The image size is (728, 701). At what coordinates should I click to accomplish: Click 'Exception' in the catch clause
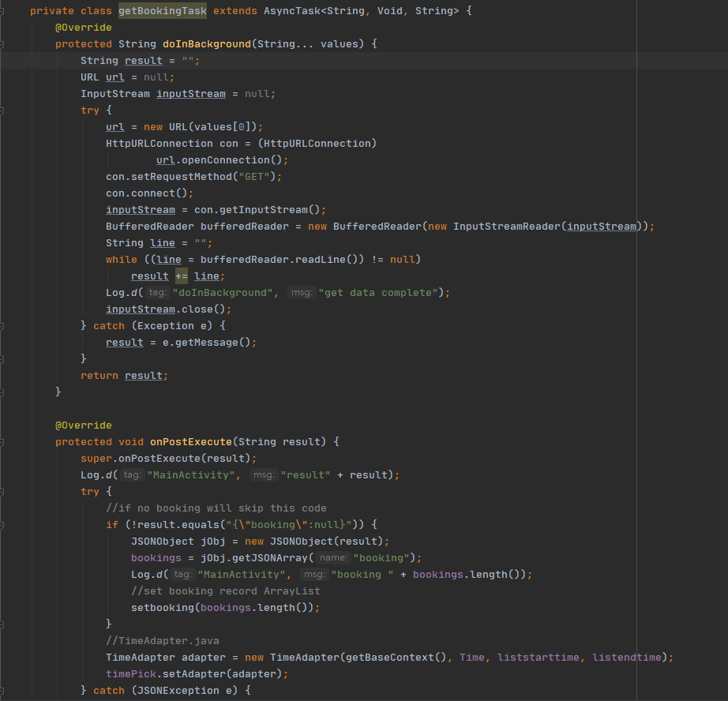coord(165,326)
